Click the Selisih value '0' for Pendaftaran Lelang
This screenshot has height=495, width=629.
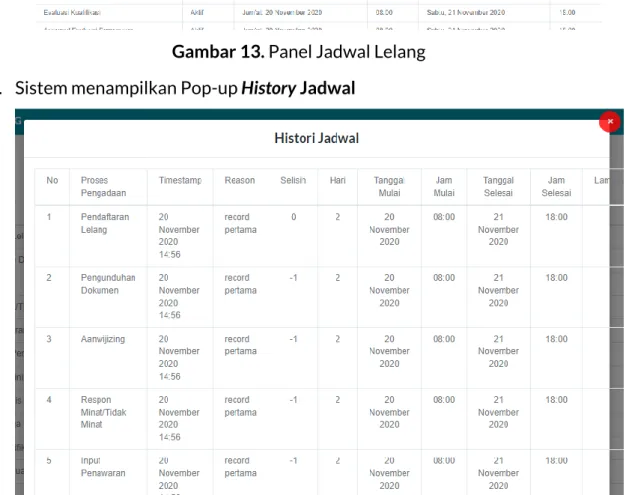(294, 217)
